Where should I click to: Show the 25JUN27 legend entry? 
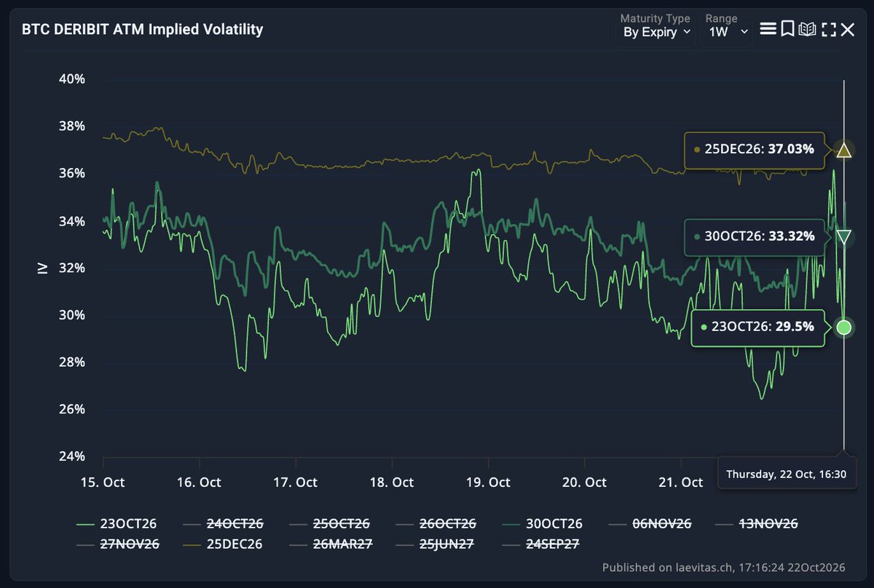(436, 544)
